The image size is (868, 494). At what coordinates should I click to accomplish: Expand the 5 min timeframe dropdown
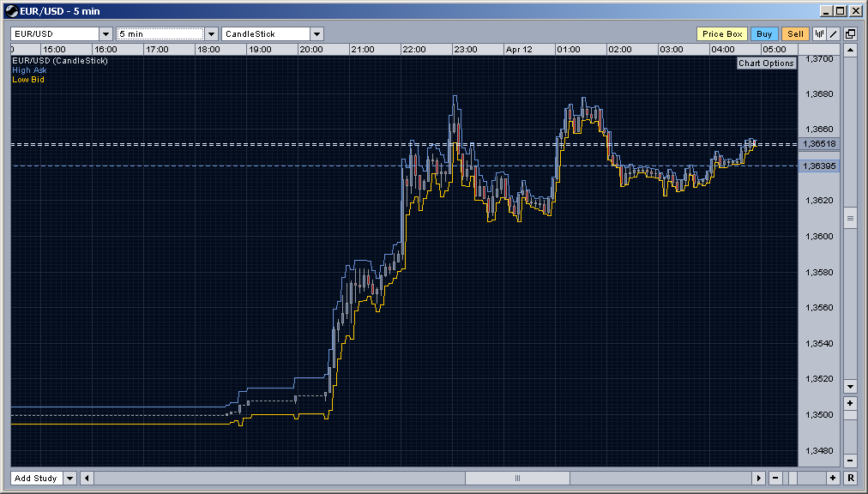[x=212, y=34]
